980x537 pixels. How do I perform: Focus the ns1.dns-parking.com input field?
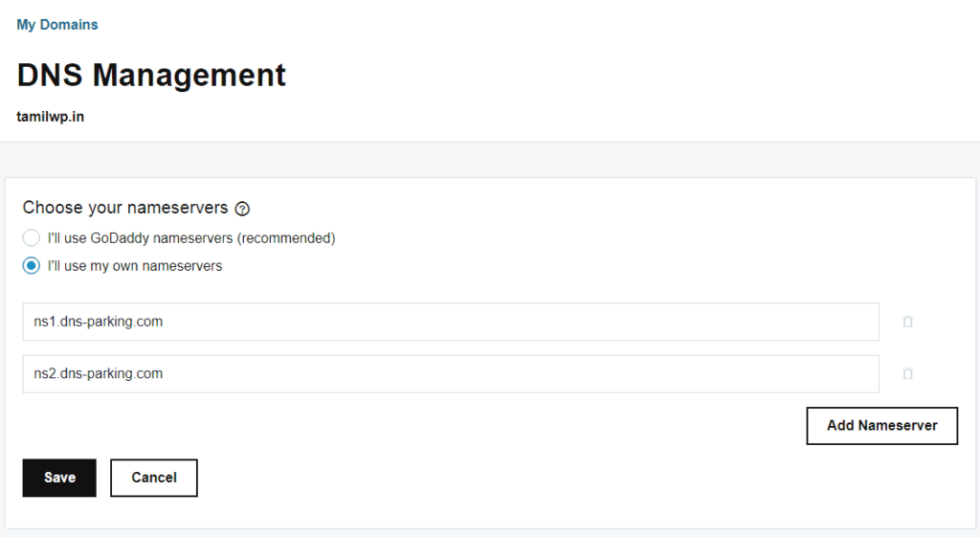coord(451,322)
